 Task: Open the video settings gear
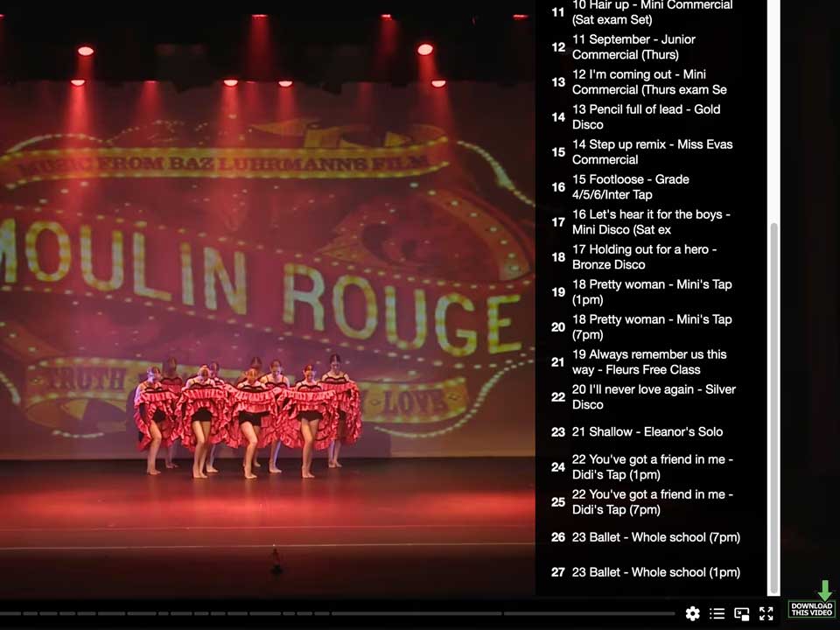click(692, 613)
